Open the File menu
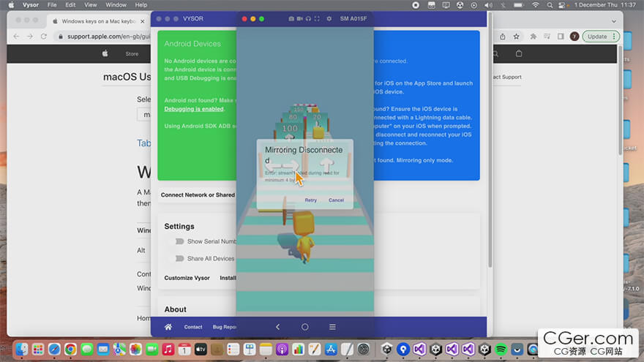This screenshot has width=644, height=362. (x=52, y=5)
